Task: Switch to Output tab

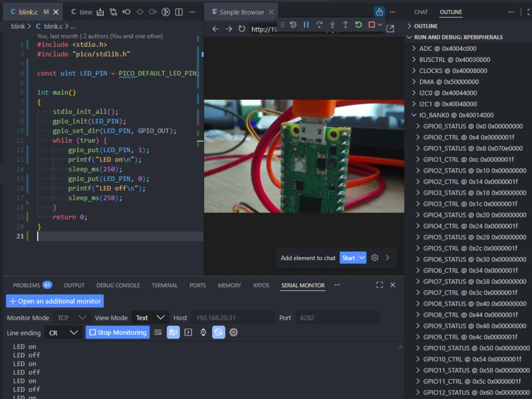Action: click(74, 286)
